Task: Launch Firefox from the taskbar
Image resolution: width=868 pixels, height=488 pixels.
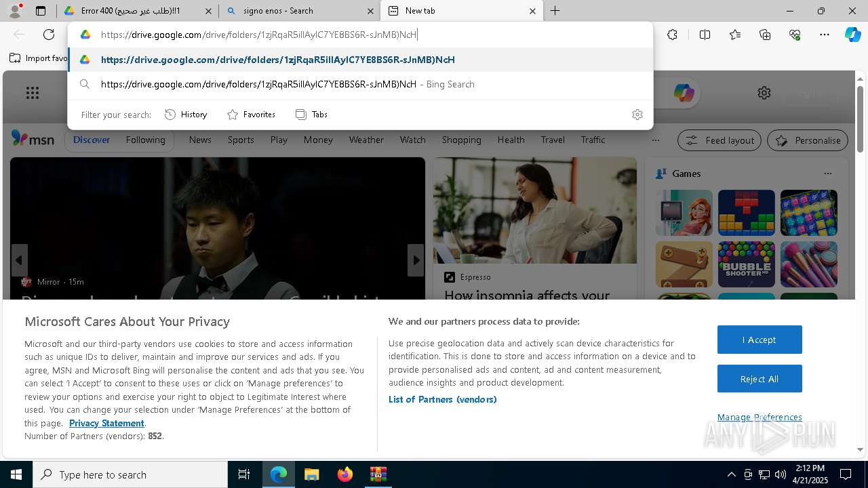Action: pos(344,474)
